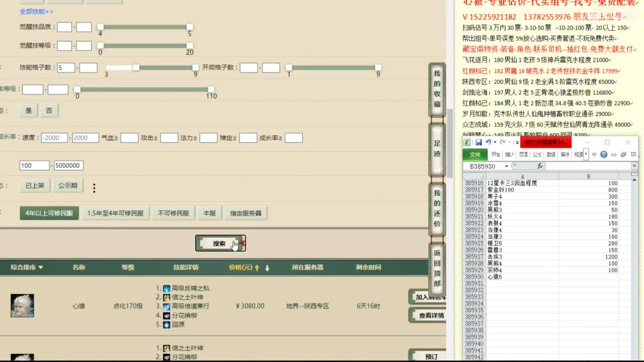Open the Excel 公式 ribbon tab
Screen dimensions: 644x362
click(537, 155)
